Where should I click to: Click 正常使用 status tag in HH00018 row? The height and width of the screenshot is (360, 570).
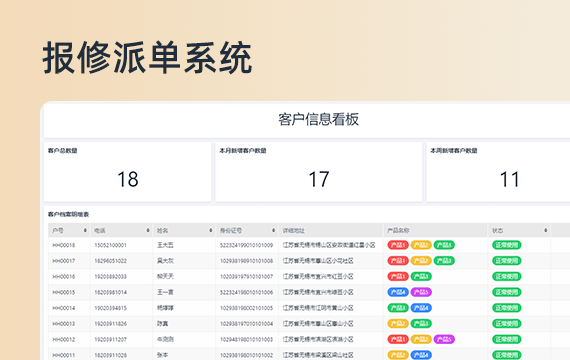[507, 245]
